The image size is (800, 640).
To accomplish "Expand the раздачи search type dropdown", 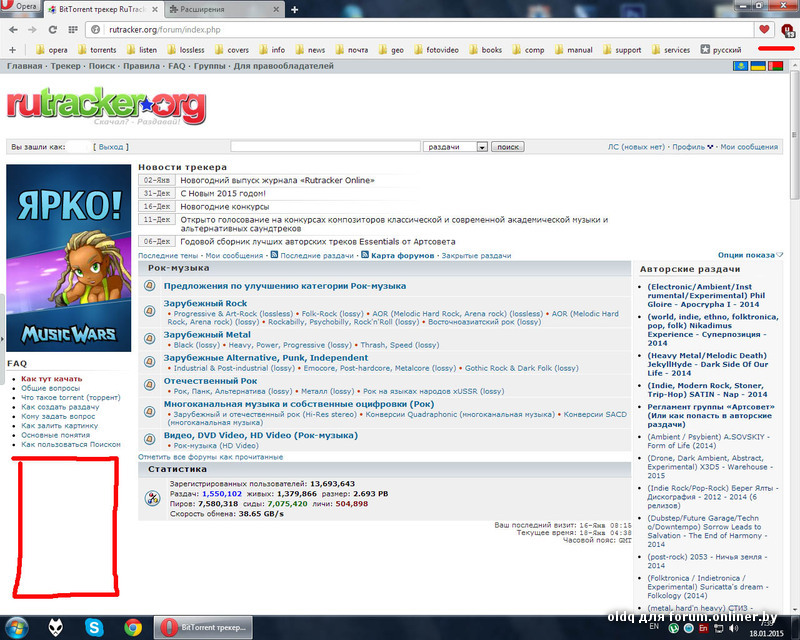I will [482, 147].
